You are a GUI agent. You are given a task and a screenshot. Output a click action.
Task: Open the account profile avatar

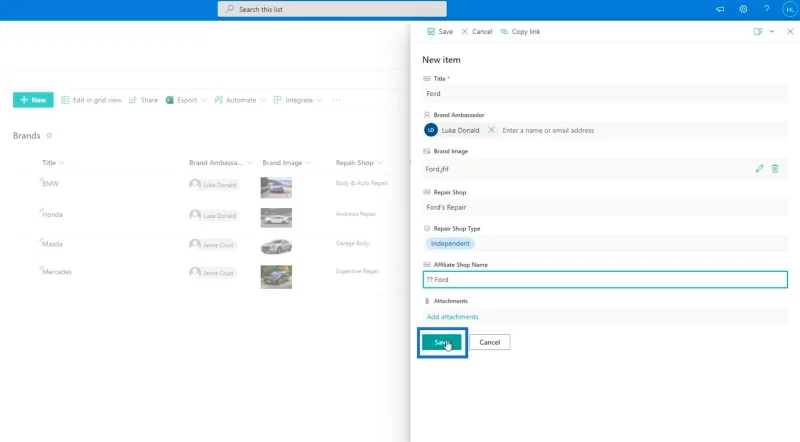[789, 9]
